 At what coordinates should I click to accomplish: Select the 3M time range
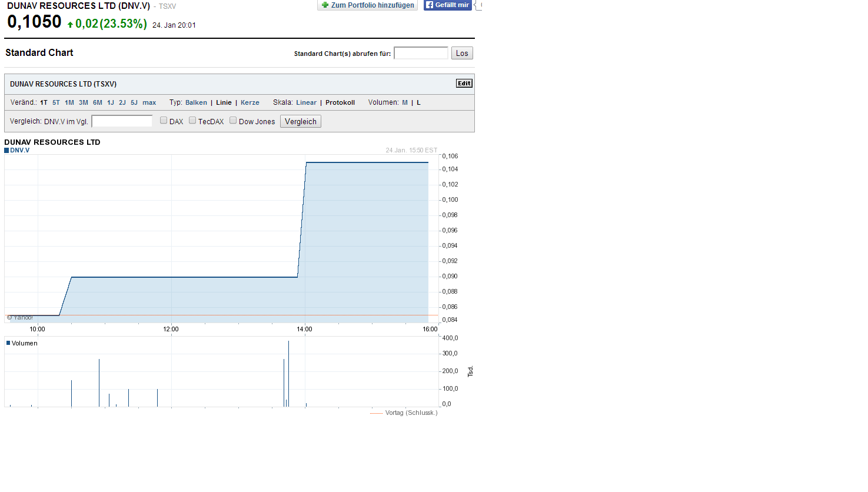(84, 102)
